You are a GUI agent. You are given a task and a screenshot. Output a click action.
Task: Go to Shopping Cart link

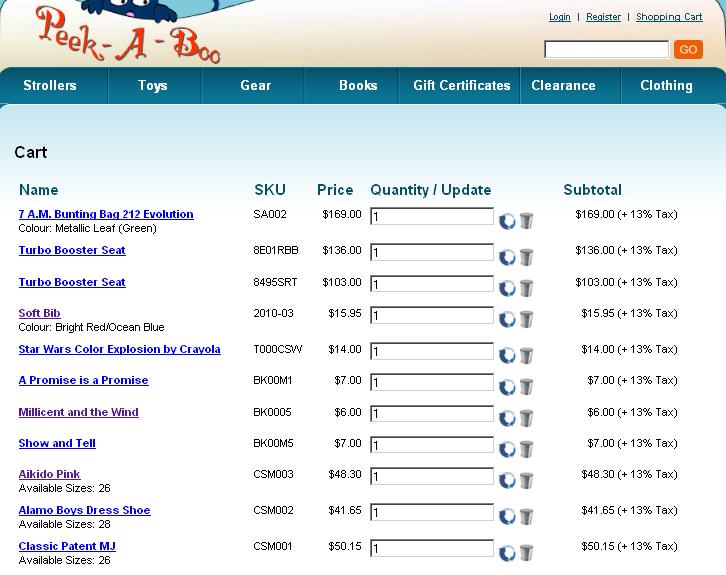[669, 17]
